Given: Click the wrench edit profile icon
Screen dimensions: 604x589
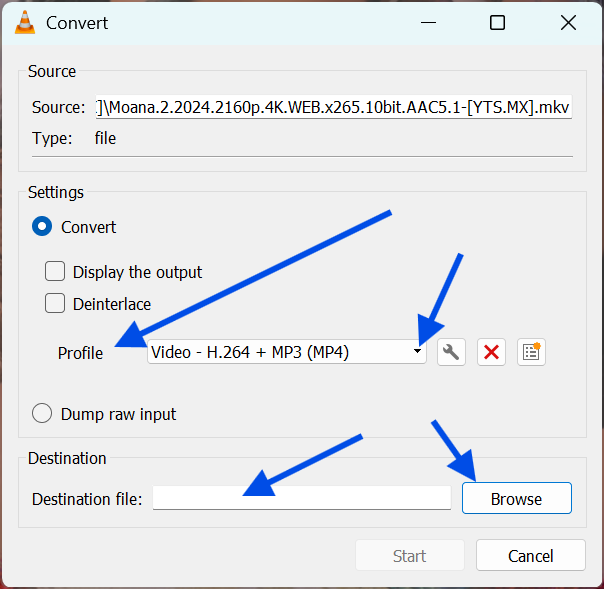Looking at the screenshot, I should click(451, 351).
